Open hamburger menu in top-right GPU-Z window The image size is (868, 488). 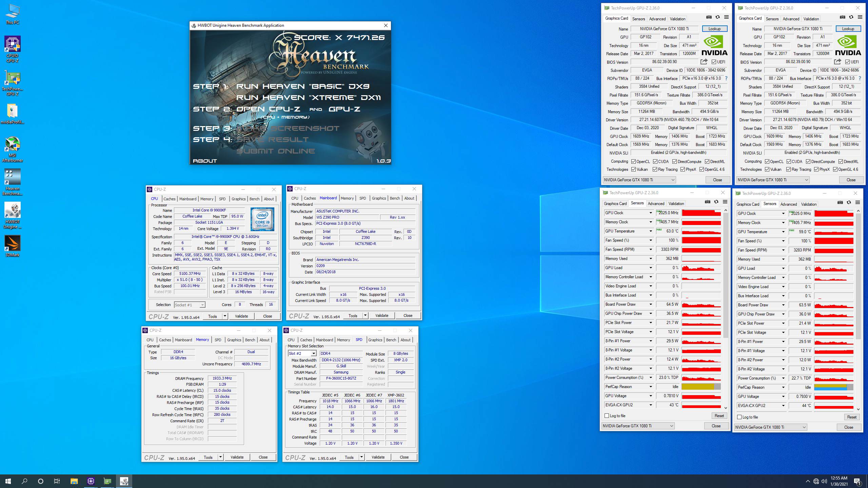(x=860, y=17)
